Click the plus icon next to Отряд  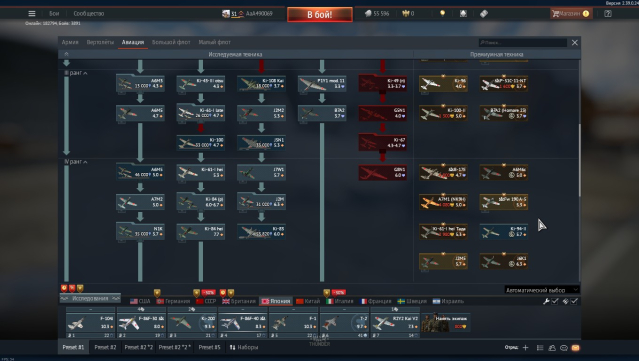click(525, 348)
